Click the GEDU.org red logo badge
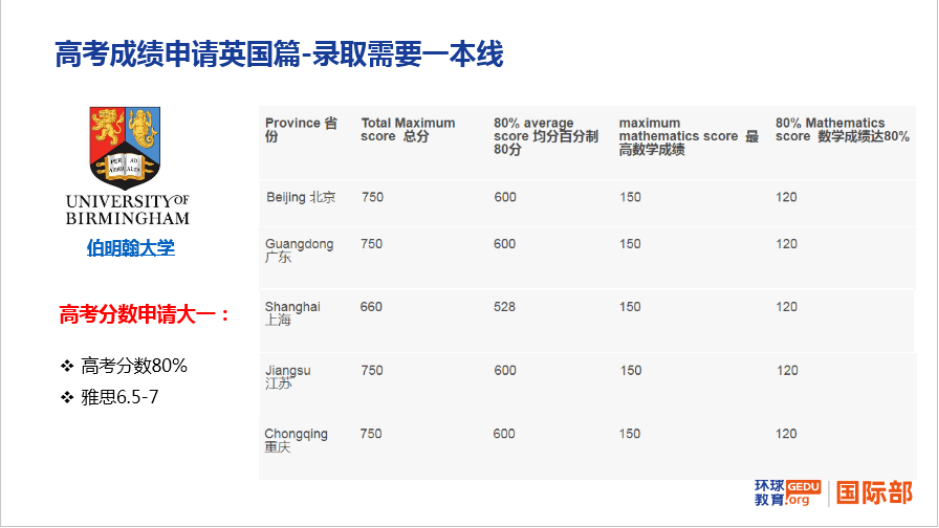 798,492
